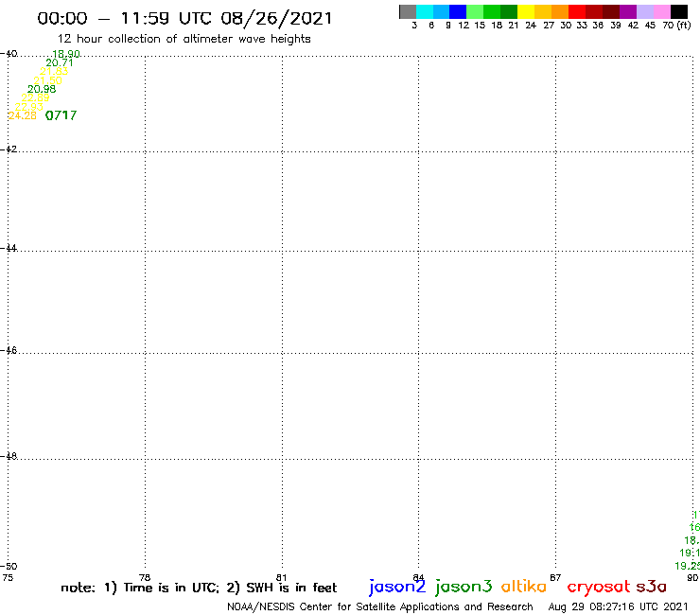This screenshot has width=700, height=615.
Task: Click the yellow reading 21.63
Action: point(54,72)
